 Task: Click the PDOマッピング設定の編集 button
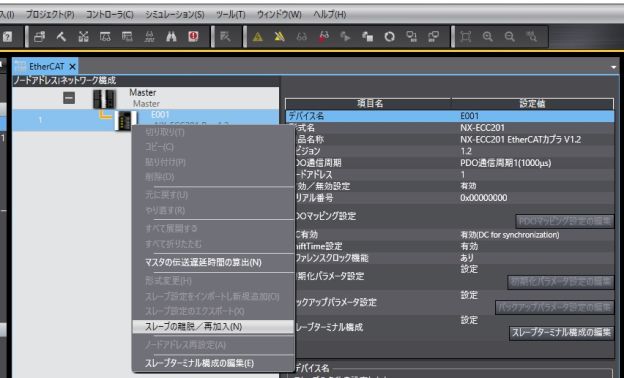click(565, 221)
